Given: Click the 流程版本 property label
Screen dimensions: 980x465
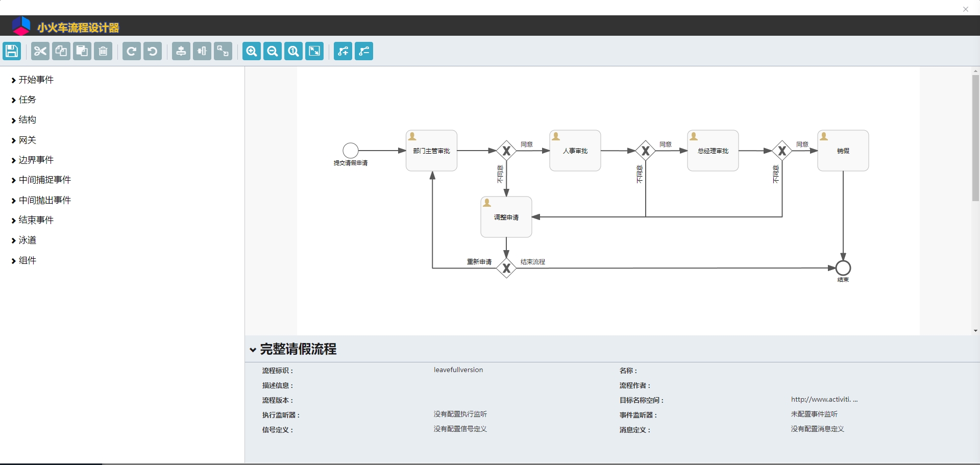Looking at the screenshot, I should [278, 400].
